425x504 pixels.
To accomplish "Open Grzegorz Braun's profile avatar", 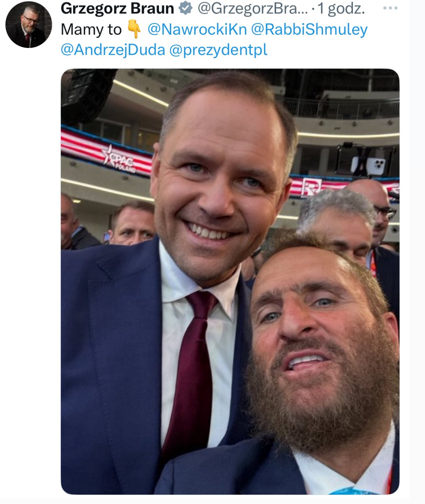I will click(28, 25).
